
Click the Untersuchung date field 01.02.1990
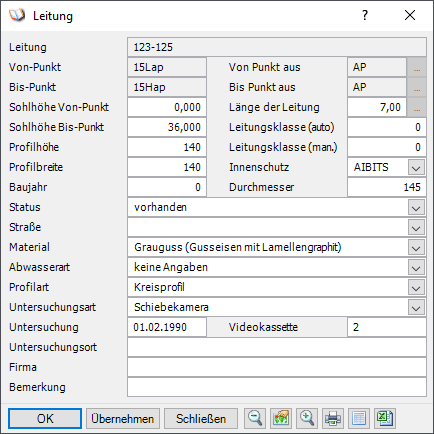pyautogui.click(x=167, y=327)
